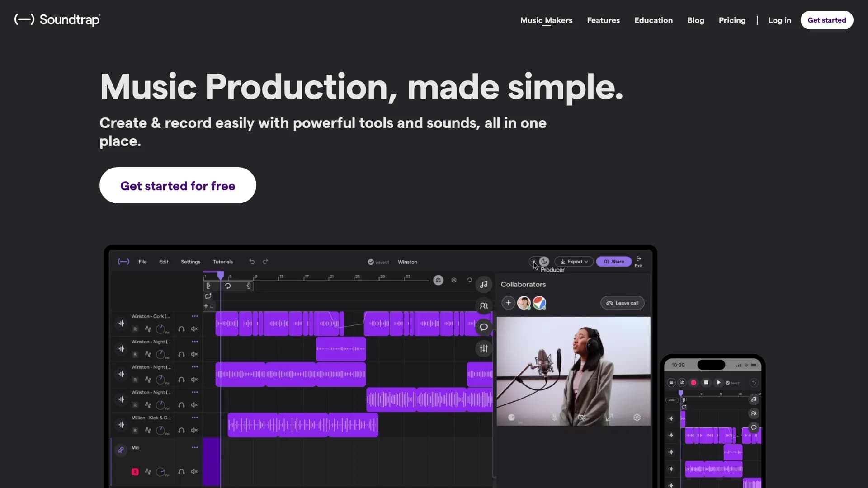Open three-dots menu of Mic track
Viewport: 868px width, 488px height.
[x=195, y=447]
